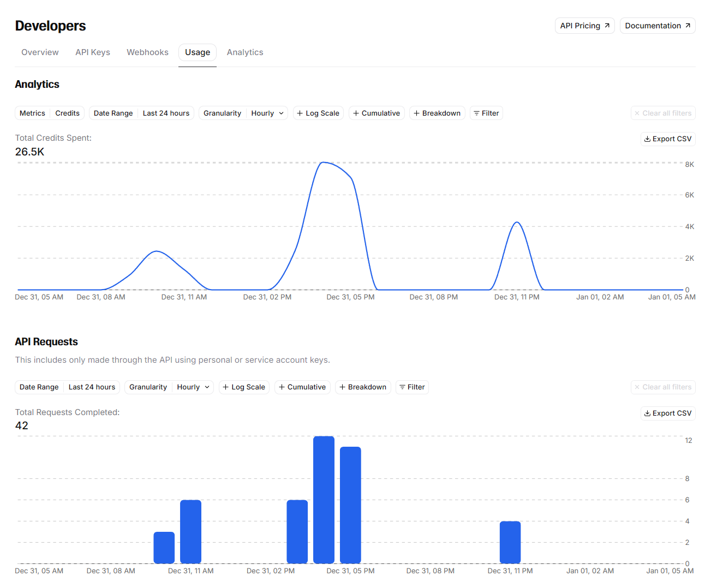Screen dimensions: 723x588
Task: Toggle Log Scale for the Analytics chart
Action: click(x=318, y=113)
